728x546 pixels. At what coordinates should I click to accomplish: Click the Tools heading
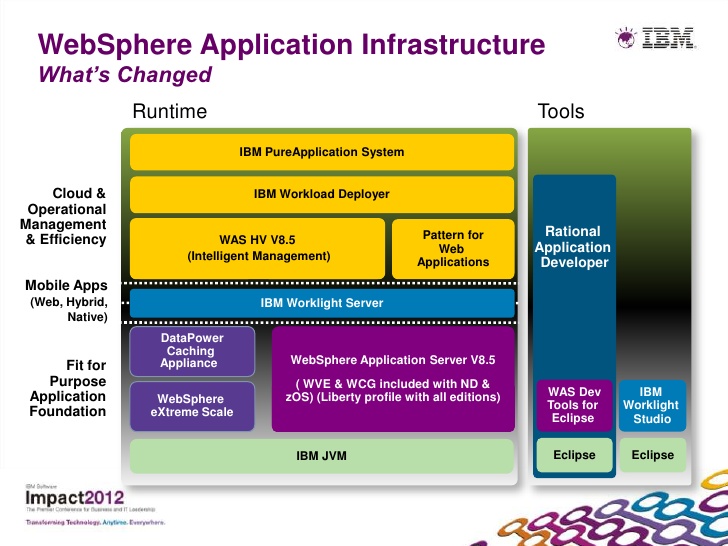coord(561,111)
